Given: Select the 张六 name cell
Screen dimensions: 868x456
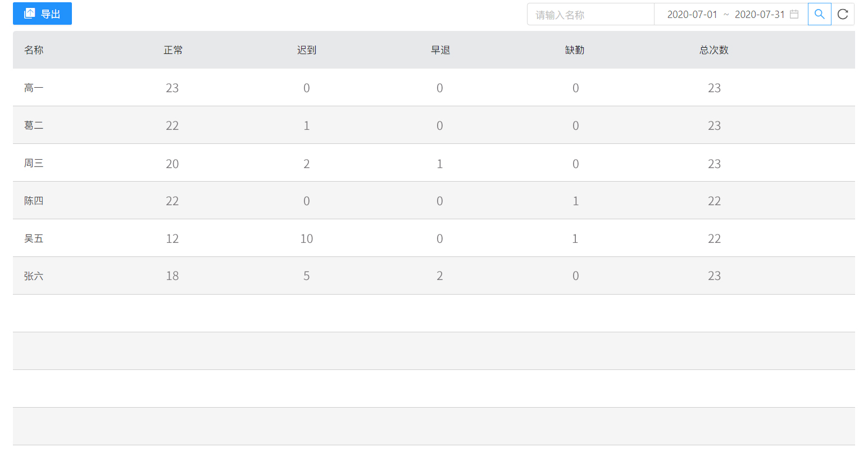Looking at the screenshot, I should 34,276.
